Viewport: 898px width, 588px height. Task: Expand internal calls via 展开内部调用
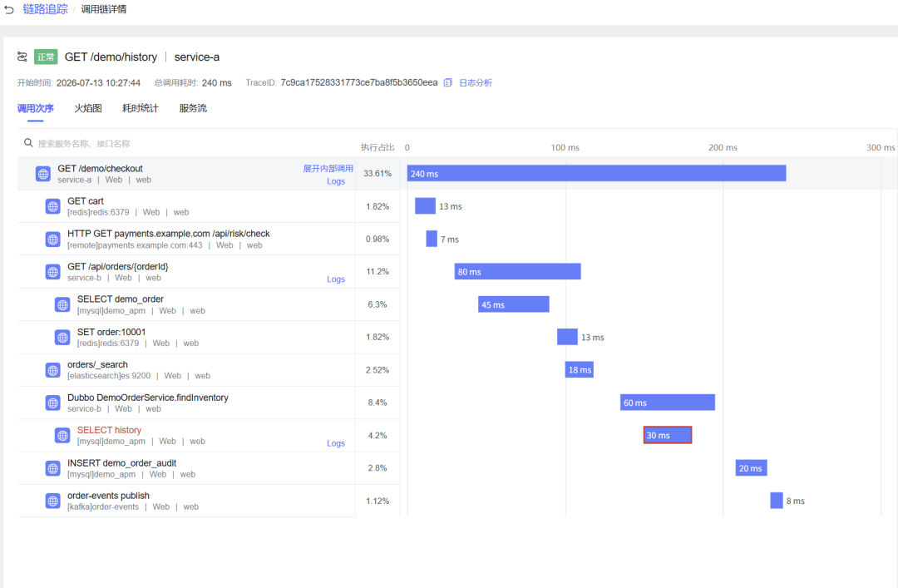[328, 169]
